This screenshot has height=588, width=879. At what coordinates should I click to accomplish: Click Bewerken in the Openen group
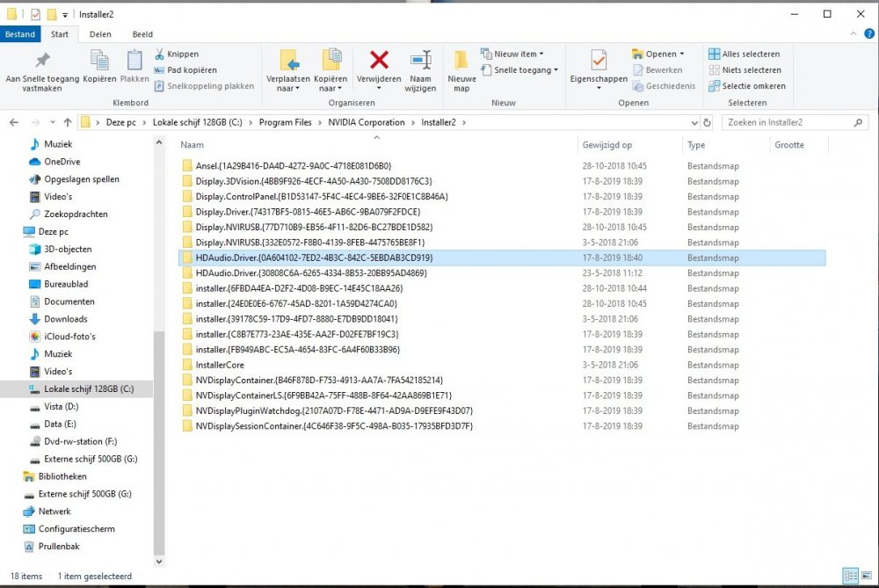658,70
